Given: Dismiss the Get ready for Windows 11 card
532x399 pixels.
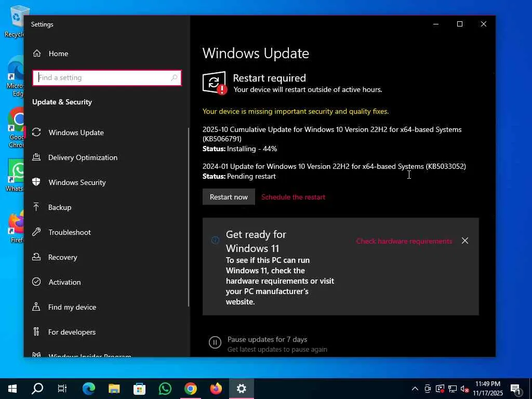Looking at the screenshot, I should click(x=465, y=241).
